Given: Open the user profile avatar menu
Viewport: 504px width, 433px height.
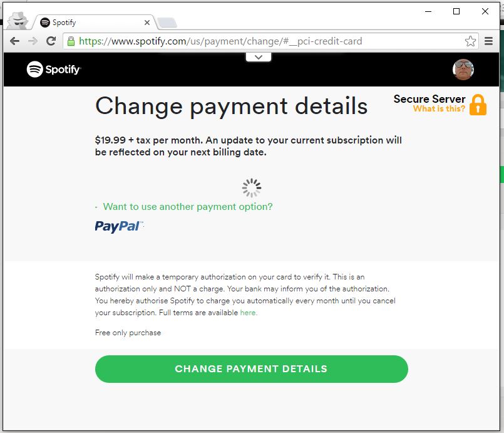Looking at the screenshot, I should (x=463, y=69).
